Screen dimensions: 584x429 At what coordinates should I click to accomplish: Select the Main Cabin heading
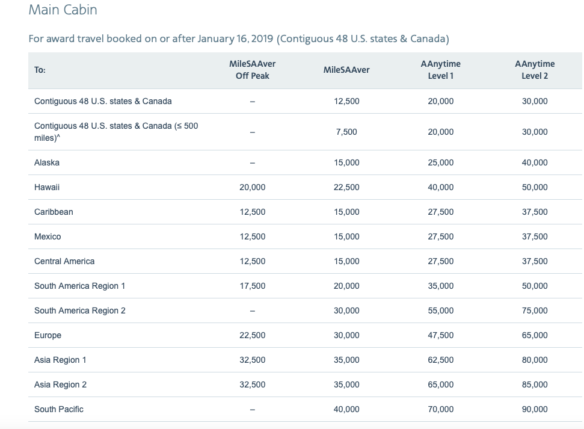point(63,10)
